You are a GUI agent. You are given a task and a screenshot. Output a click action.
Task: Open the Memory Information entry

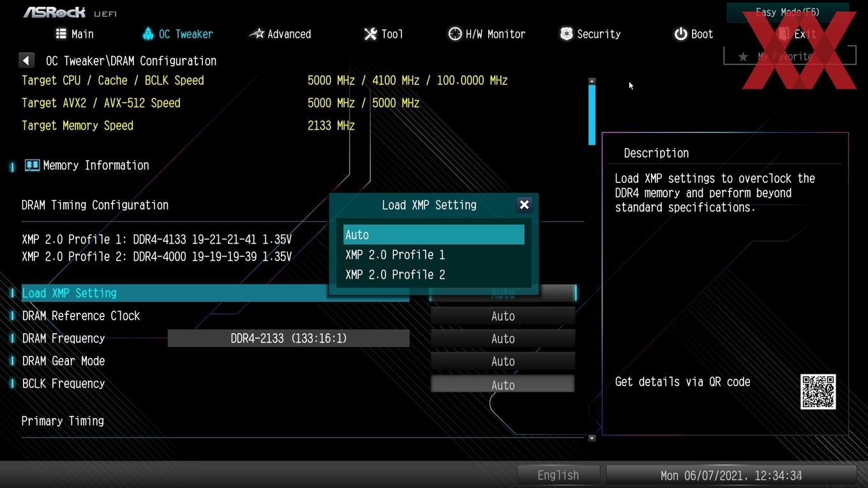click(96, 165)
